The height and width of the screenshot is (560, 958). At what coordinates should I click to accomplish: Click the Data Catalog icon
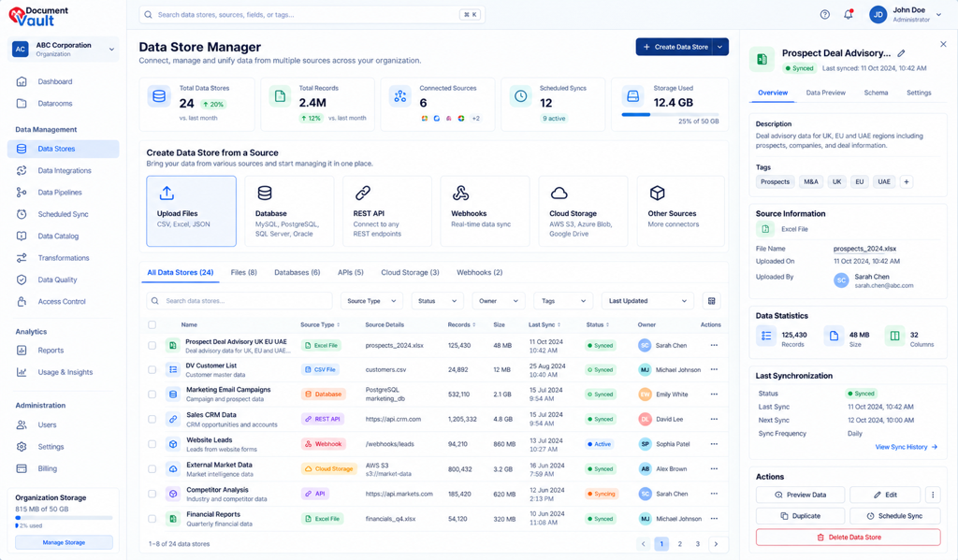click(22, 236)
